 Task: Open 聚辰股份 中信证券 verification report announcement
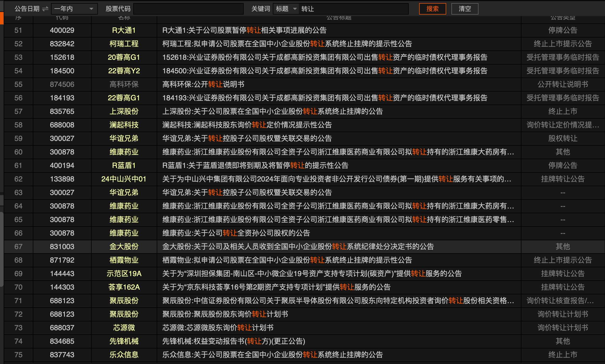[338, 301]
